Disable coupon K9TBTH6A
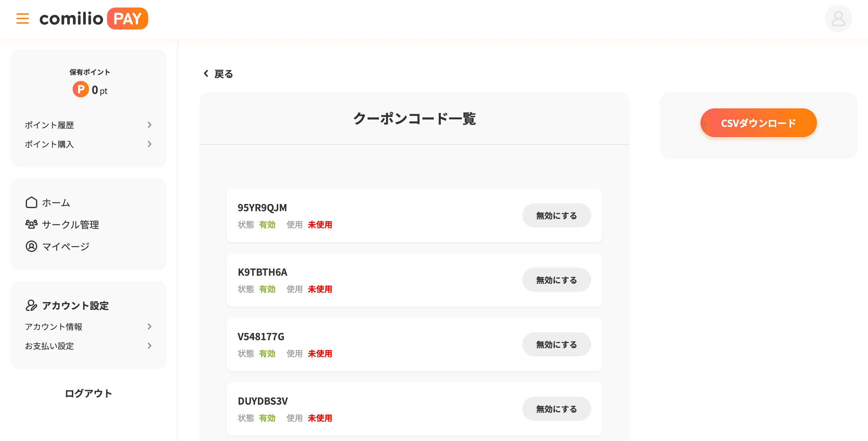 pos(556,280)
